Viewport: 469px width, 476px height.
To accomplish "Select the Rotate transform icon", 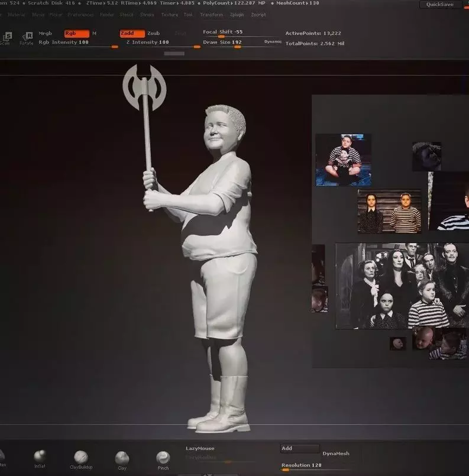I will [27, 38].
